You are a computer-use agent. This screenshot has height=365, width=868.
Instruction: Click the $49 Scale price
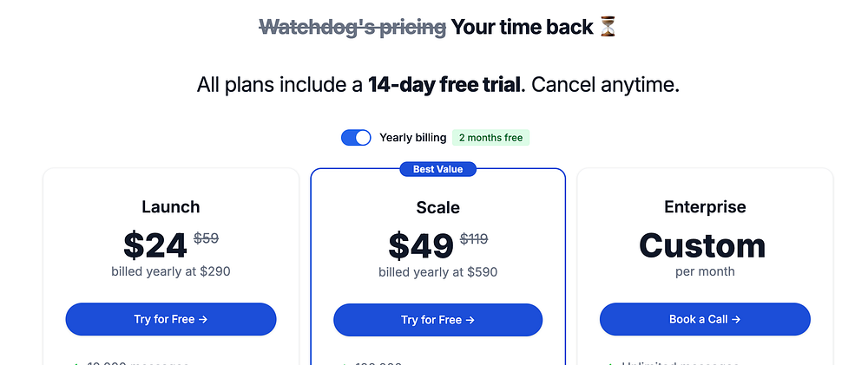[421, 246]
